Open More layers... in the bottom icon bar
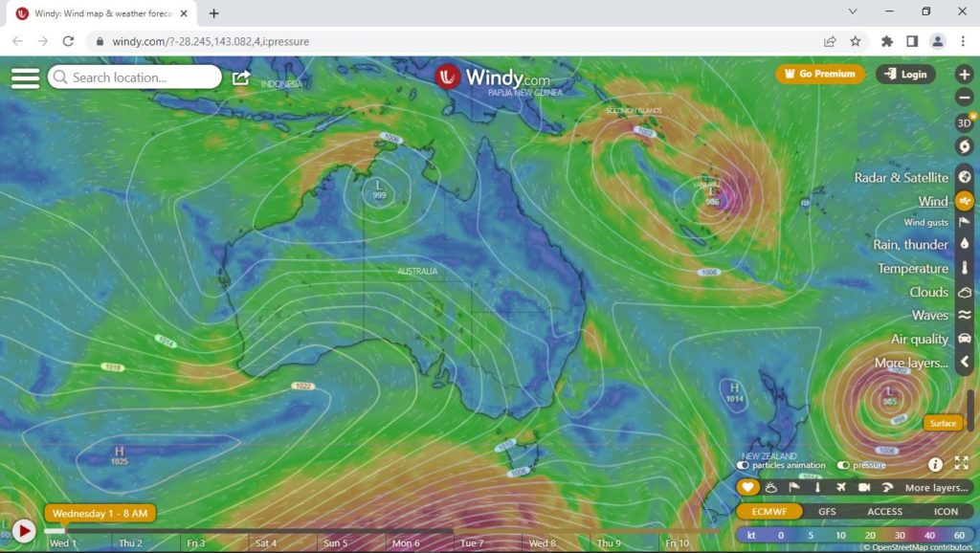Viewport: 980px width, 553px height. (x=936, y=488)
